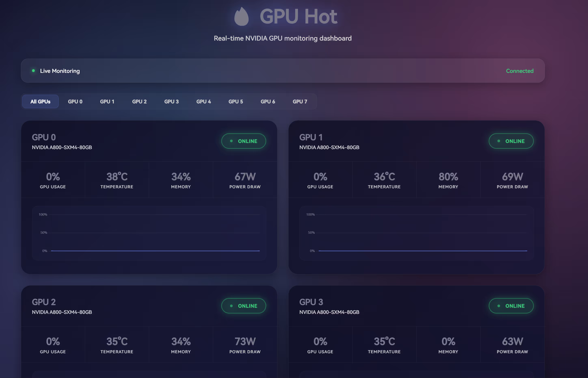Screen dimensions: 588x378
Task: Click the green Live Monitoring status dot
Action: pos(34,71)
